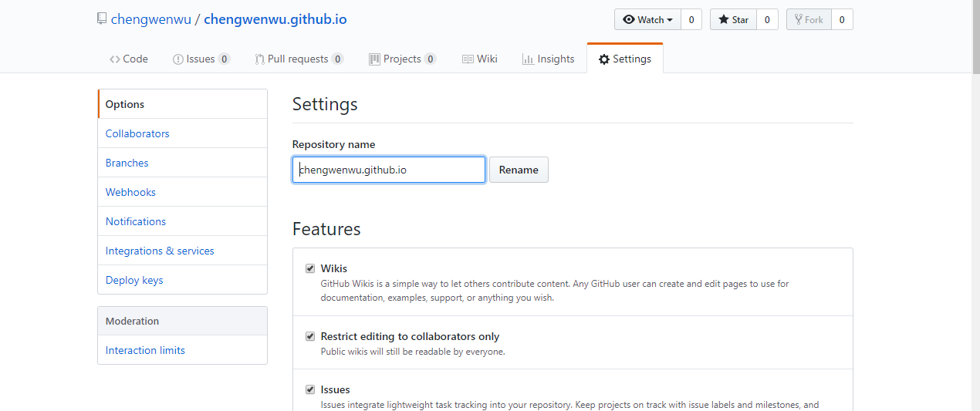Uncheck Restrict editing to collaborators only
Screen dimensions: 980x411
(310, 337)
